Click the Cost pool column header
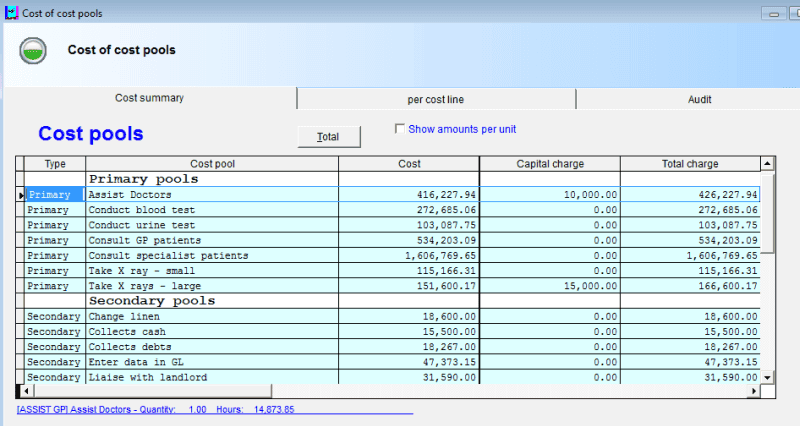Screen dimensions: 800x426 [x=212, y=164]
